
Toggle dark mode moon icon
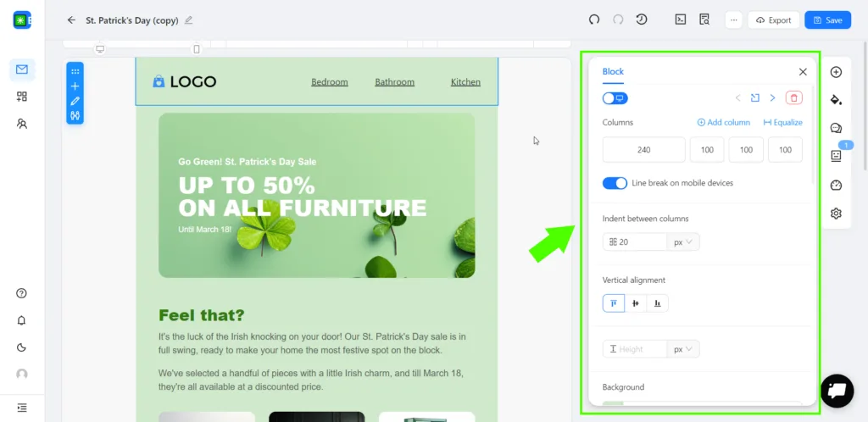click(x=21, y=347)
